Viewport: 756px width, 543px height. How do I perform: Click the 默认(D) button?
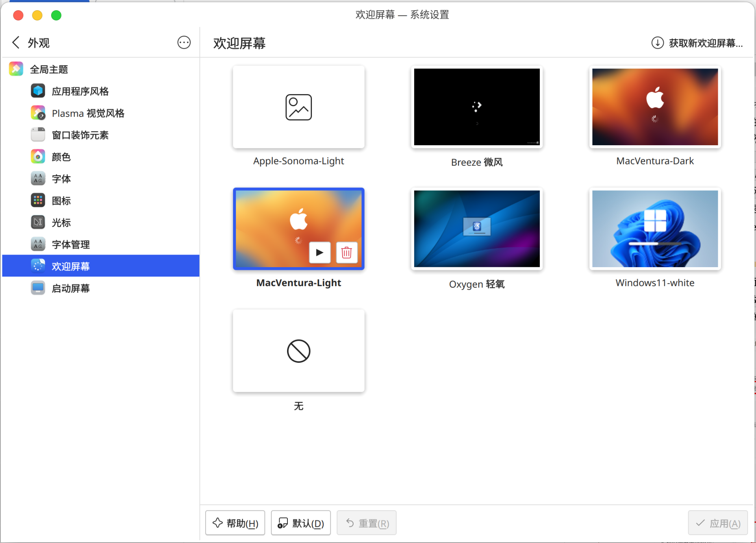[x=301, y=523]
